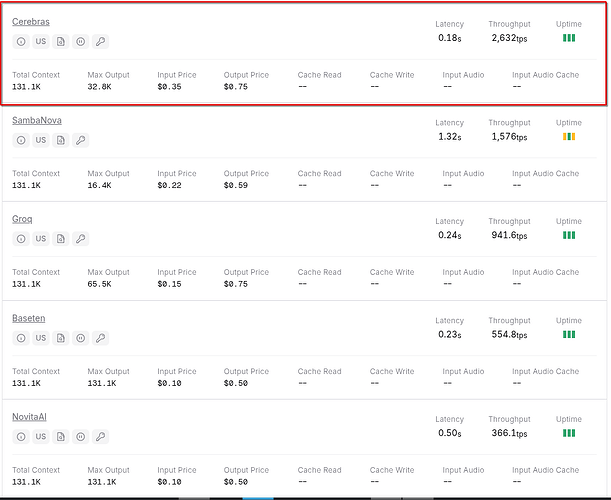Click the US region badge under Groq
Viewport: 611px width, 500px height.
(41, 239)
